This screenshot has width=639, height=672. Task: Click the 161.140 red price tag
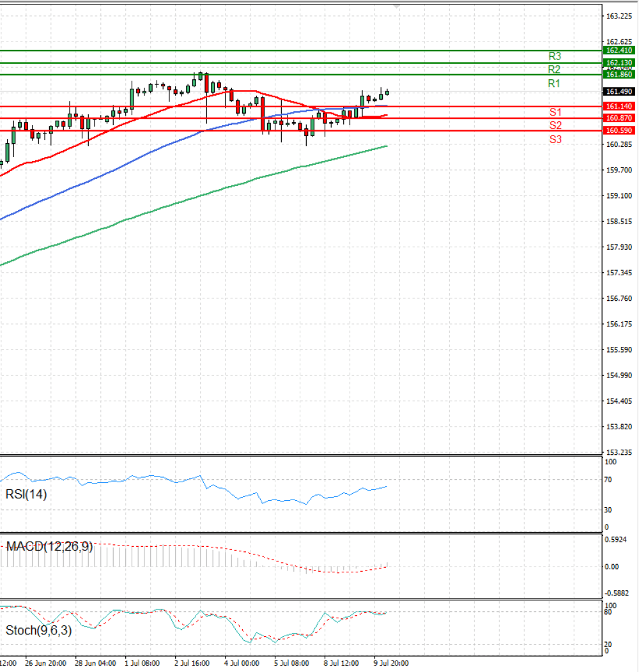tap(619, 106)
